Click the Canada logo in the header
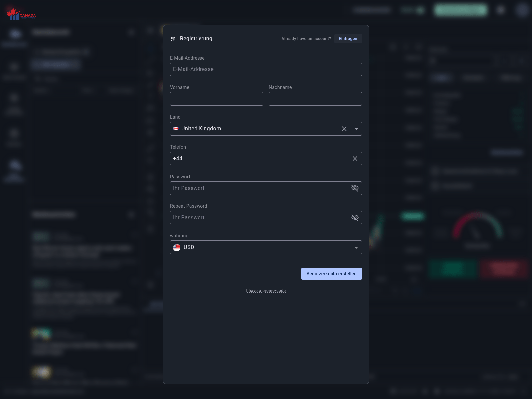 click(x=21, y=14)
